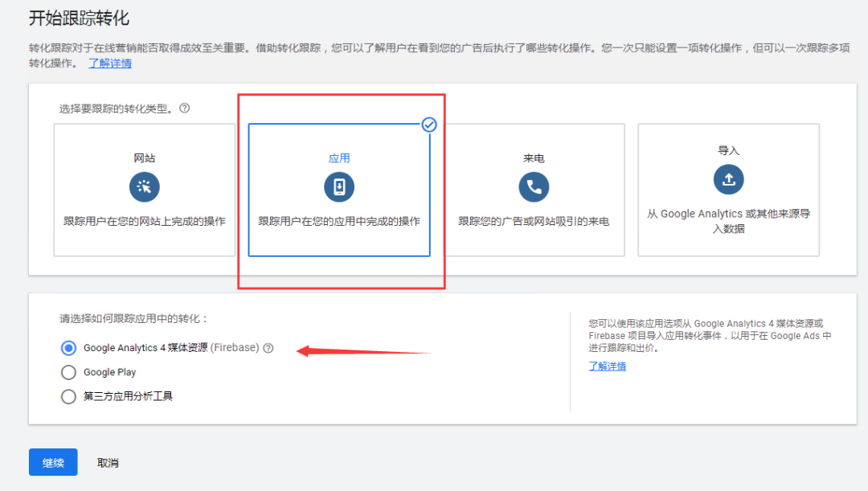Viewport: 868px width, 491px height.
Task: Choose the 来电 conversion type card
Action: pyautogui.click(x=534, y=190)
